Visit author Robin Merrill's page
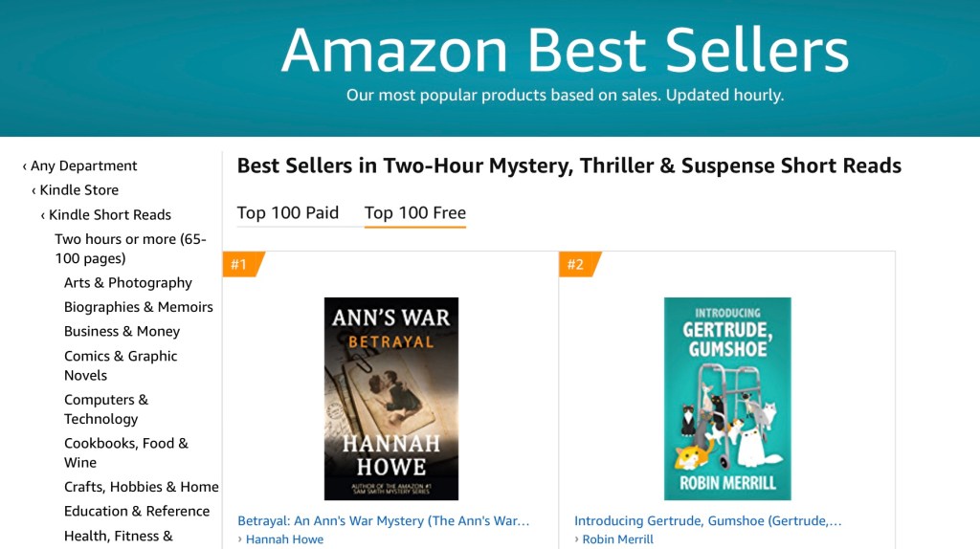The image size is (980, 549). click(617, 539)
